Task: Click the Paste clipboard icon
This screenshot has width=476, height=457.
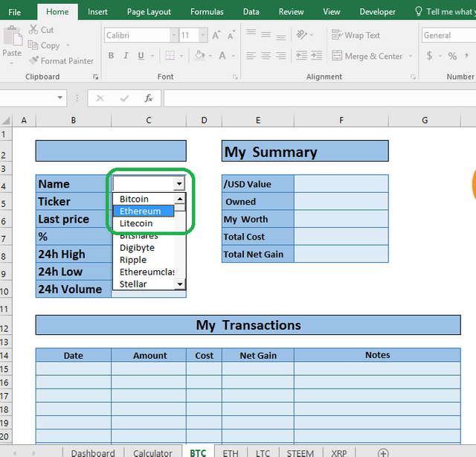Action: click(x=13, y=36)
